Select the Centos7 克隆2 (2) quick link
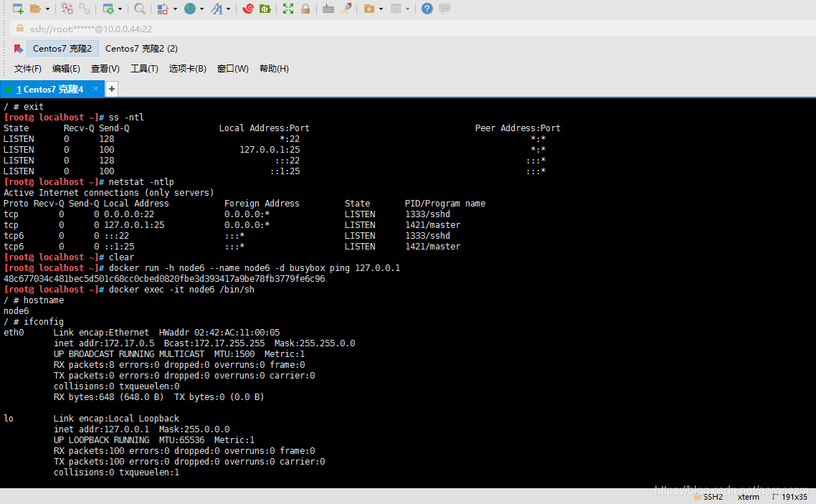This screenshot has width=816, height=504. (x=141, y=48)
